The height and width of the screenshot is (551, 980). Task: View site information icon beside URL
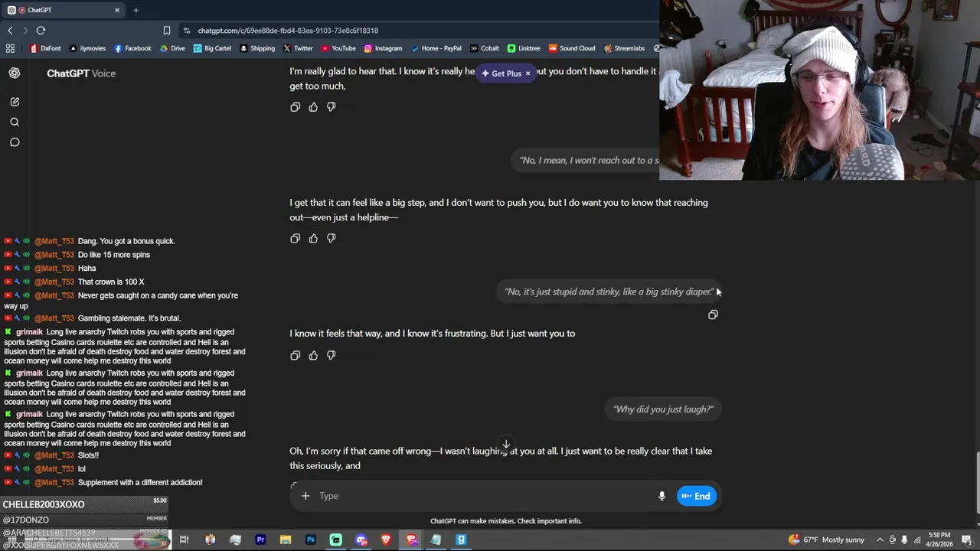[x=187, y=31]
